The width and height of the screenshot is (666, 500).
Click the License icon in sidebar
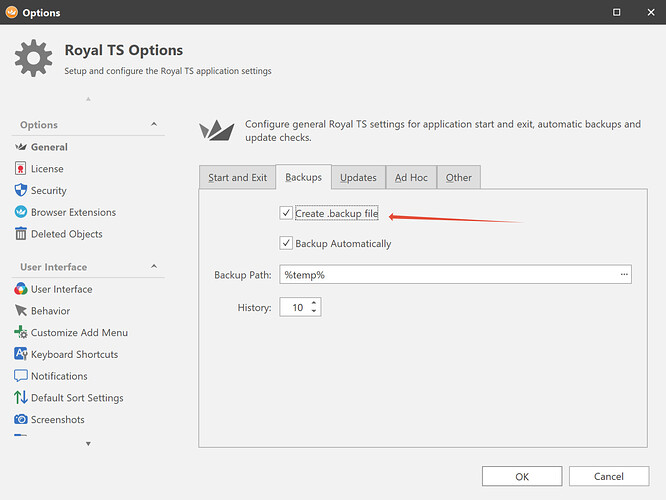tap(22, 169)
